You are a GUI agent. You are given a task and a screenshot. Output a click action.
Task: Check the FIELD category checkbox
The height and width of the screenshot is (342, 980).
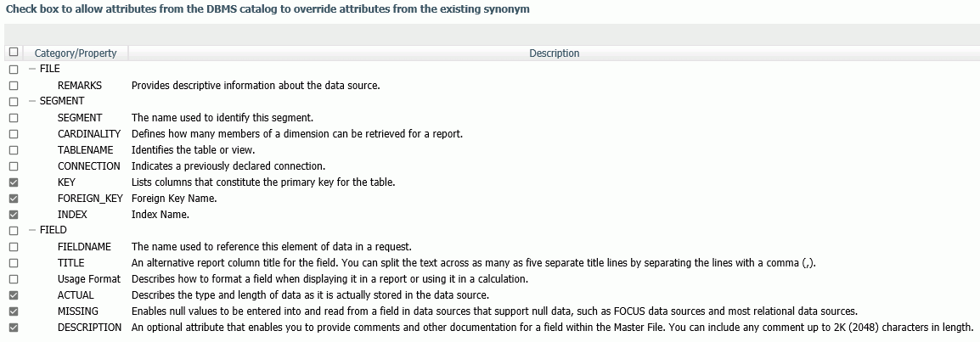pyautogui.click(x=13, y=231)
